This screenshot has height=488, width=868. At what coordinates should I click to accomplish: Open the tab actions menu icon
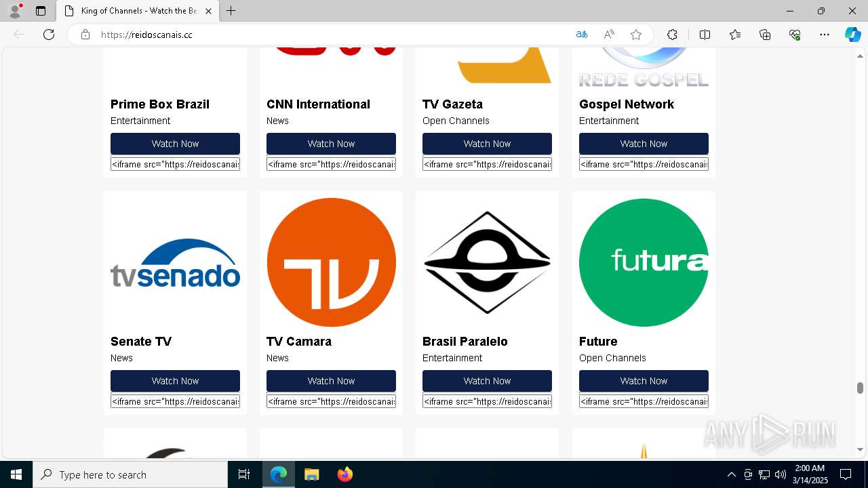[x=41, y=11]
